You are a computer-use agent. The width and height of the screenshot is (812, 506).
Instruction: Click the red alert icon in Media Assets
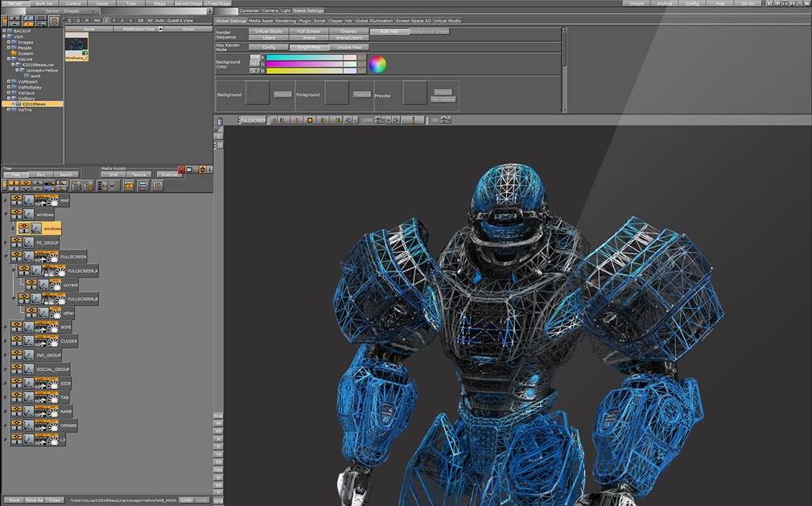click(181, 170)
